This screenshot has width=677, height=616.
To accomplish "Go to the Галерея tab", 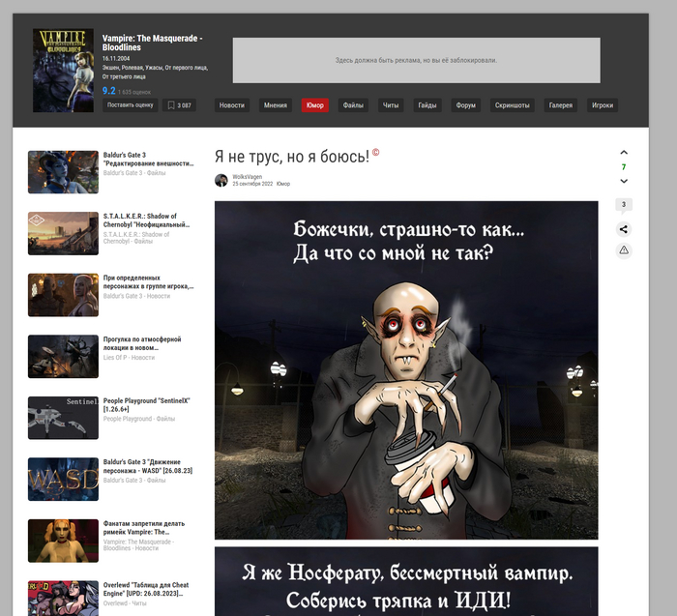I will pyautogui.click(x=560, y=105).
